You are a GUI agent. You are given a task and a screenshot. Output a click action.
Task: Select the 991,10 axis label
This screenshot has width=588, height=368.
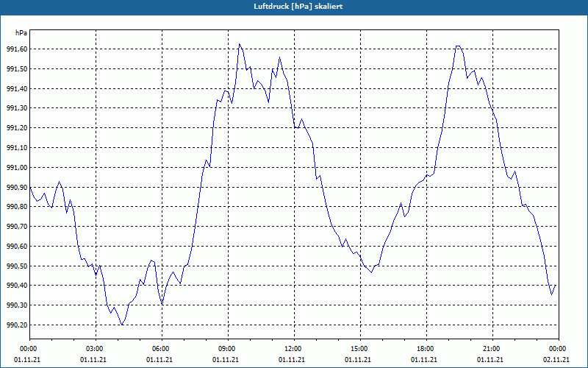[x=17, y=148]
